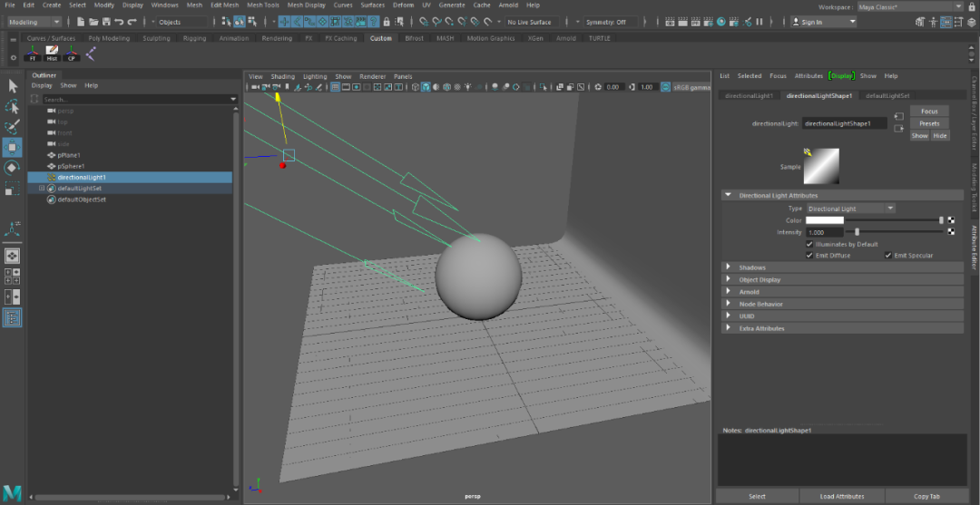Save the scene with the floppy icon
This screenshot has height=505, width=980.
[106, 22]
